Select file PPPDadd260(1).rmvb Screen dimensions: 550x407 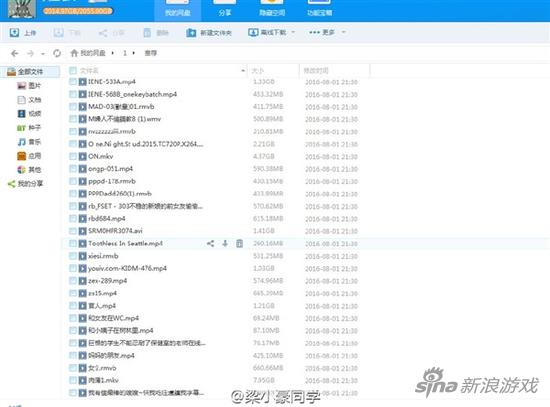click(120, 194)
